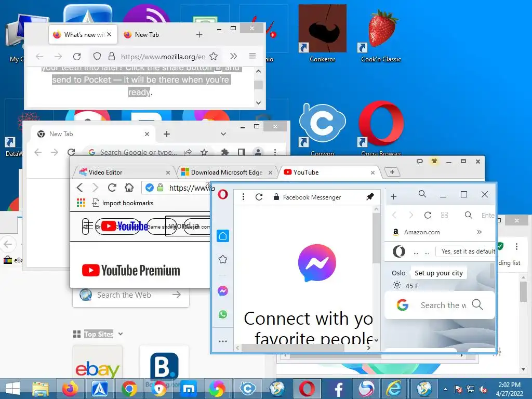The width and height of the screenshot is (532, 399).
Task: Open Conkeror desktop shortcut
Action: 322,34
